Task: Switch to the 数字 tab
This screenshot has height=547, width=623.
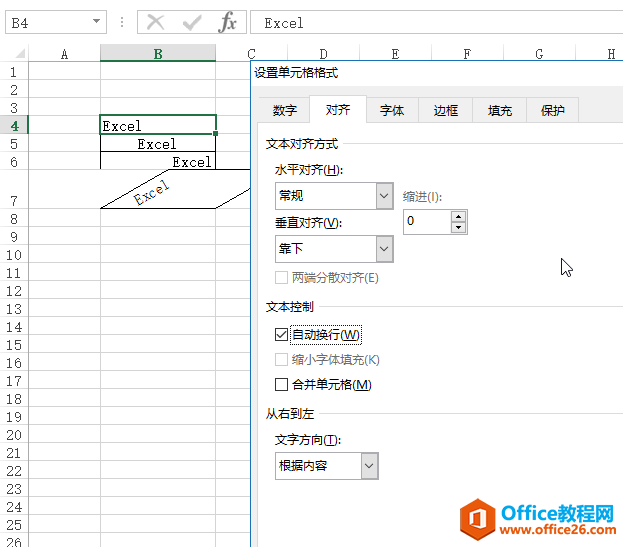Action: 284,110
